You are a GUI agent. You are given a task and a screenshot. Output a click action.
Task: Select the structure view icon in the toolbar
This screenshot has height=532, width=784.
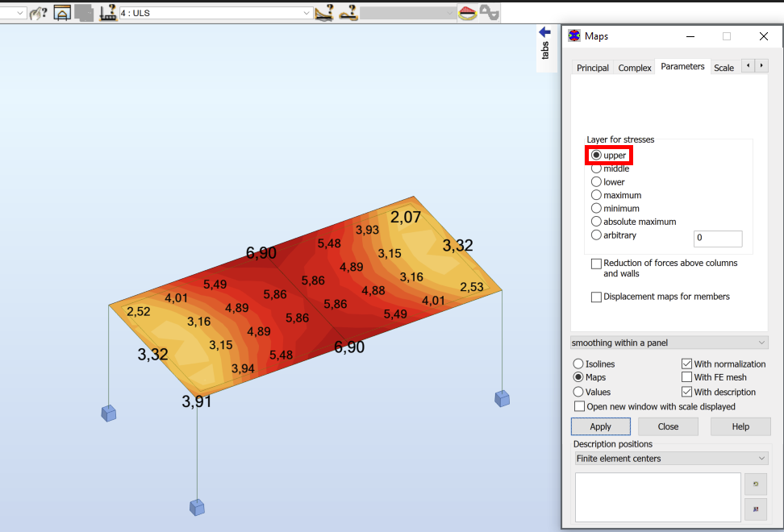(x=61, y=13)
